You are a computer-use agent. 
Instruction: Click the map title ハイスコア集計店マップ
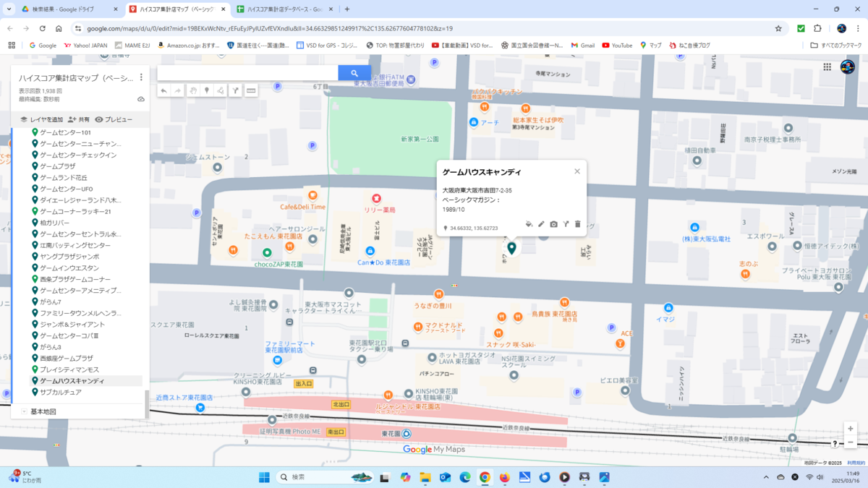[76, 78]
